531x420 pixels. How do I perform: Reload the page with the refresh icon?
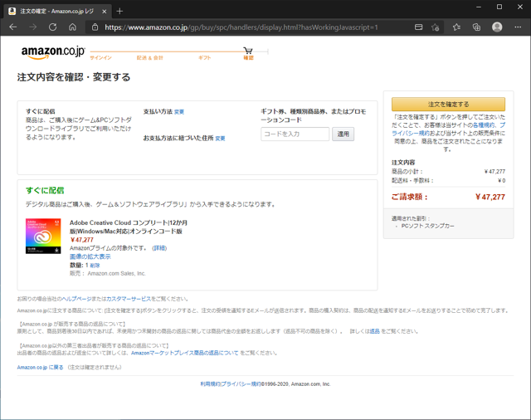[53, 27]
